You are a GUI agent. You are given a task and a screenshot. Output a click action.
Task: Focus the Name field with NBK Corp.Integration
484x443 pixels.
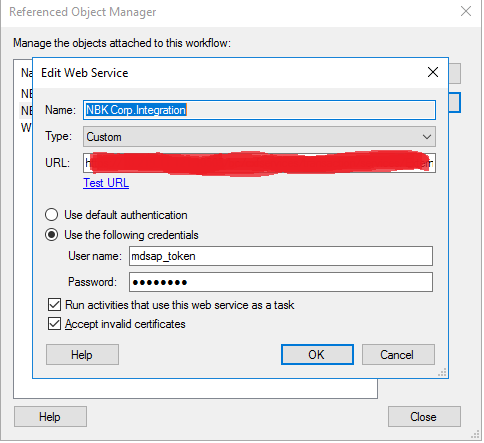point(259,110)
